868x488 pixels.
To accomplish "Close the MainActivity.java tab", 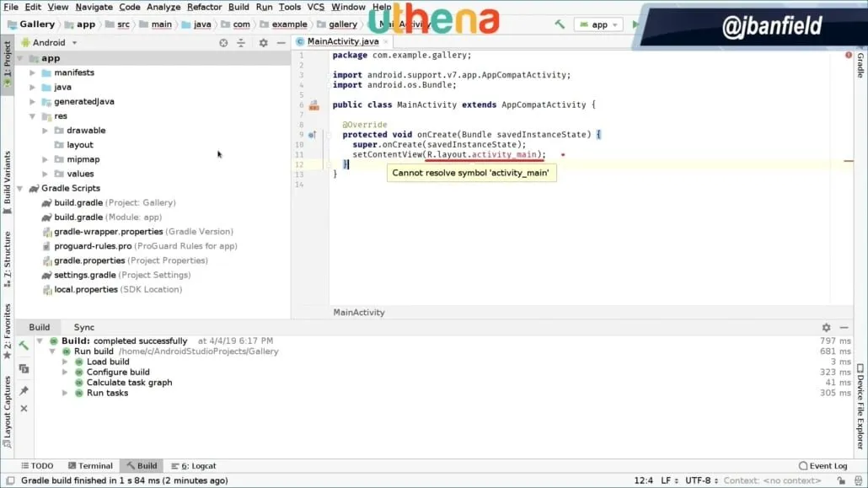I will click(x=386, y=41).
